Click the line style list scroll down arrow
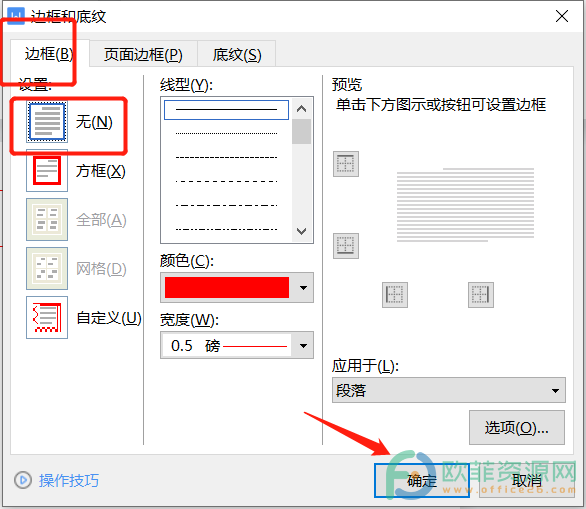The width and height of the screenshot is (586, 509). point(301,231)
